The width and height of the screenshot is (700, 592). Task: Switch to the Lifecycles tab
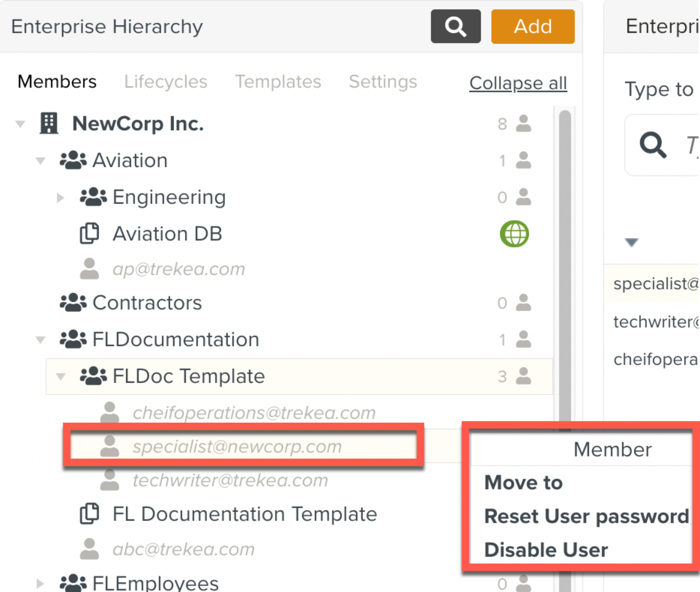pos(165,81)
